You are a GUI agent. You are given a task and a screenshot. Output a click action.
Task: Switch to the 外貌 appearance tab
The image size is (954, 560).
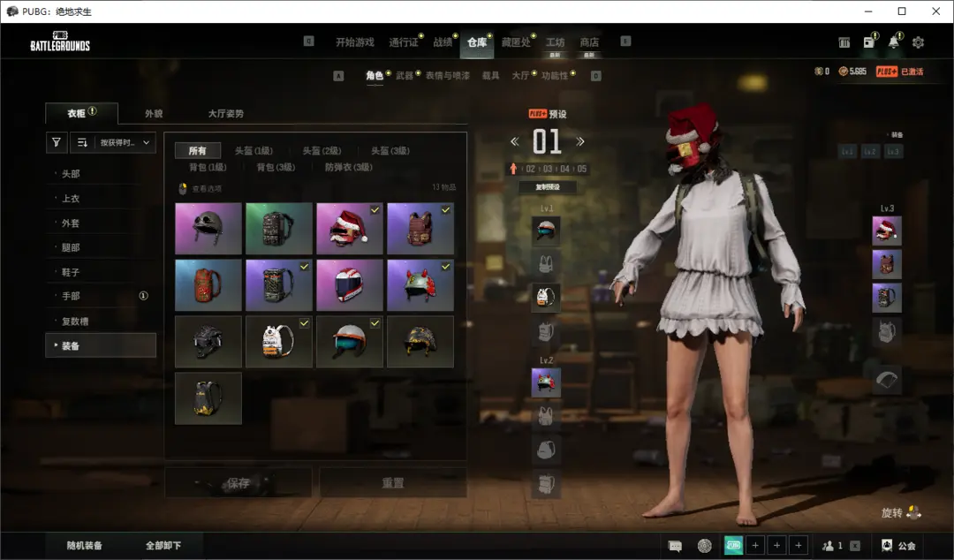(x=154, y=114)
